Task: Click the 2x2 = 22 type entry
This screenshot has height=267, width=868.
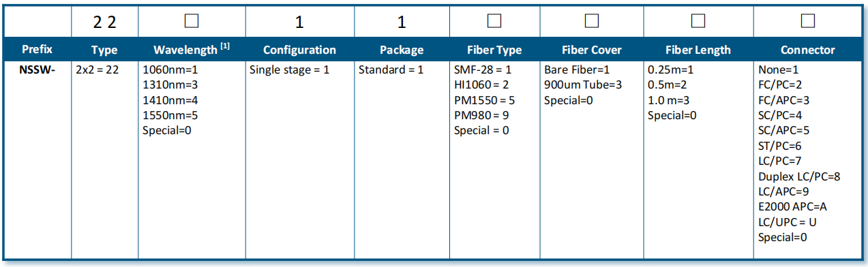Action: point(97,69)
